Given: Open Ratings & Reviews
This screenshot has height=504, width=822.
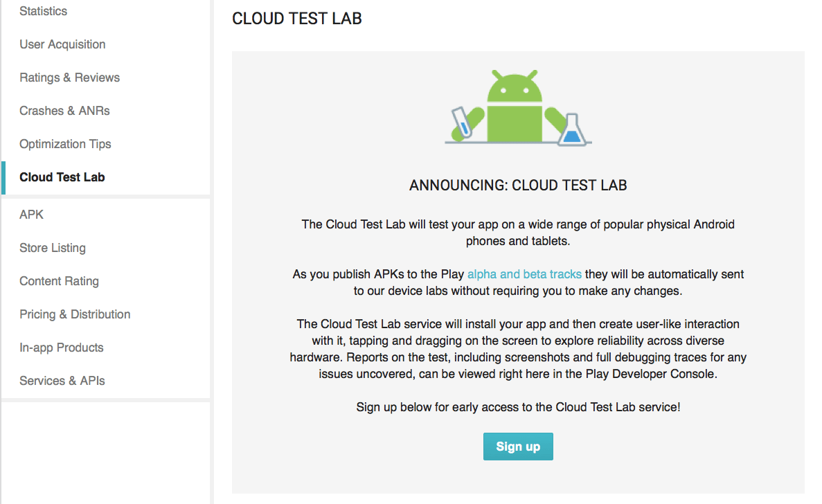Looking at the screenshot, I should click(69, 78).
